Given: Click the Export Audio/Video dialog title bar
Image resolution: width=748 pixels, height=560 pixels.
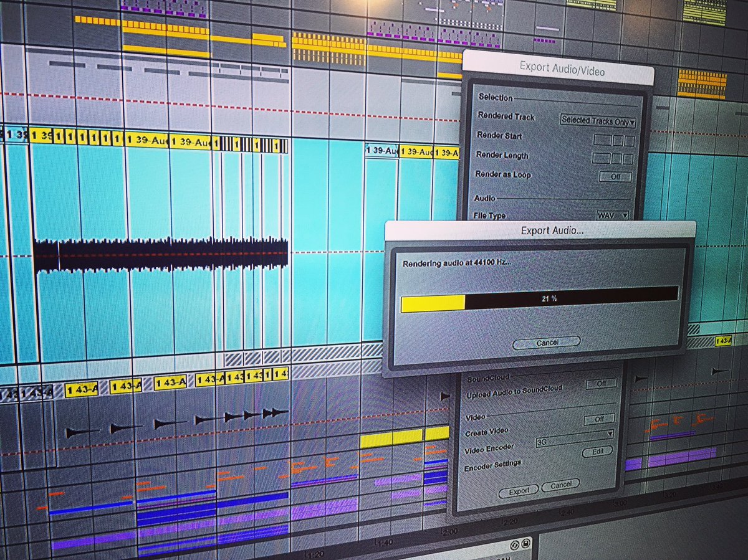Looking at the screenshot, I should point(558,69).
